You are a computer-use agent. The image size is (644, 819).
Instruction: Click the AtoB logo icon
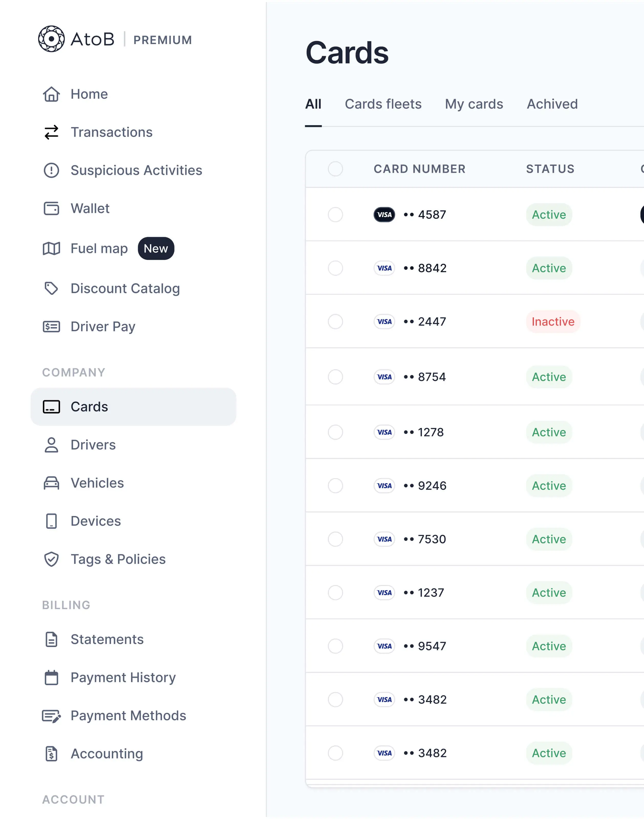pyautogui.click(x=51, y=39)
